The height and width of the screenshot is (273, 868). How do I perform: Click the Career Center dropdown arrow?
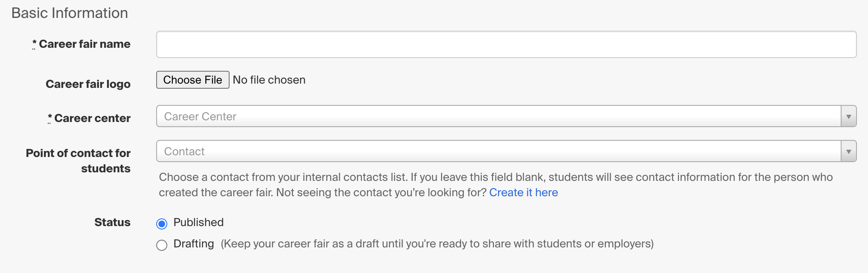pyautogui.click(x=848, y=116)
